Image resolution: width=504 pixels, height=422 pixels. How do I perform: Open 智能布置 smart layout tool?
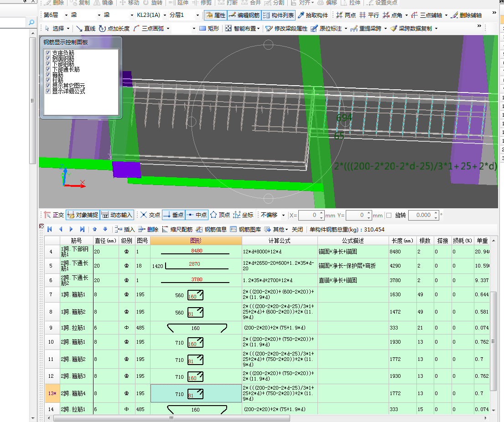point(240,29)
